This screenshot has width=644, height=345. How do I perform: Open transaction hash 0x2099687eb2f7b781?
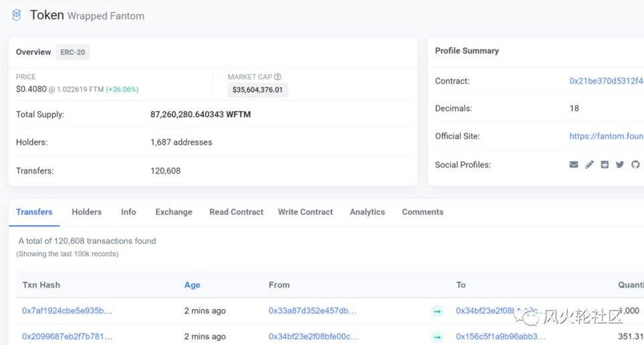click(67, 336)
